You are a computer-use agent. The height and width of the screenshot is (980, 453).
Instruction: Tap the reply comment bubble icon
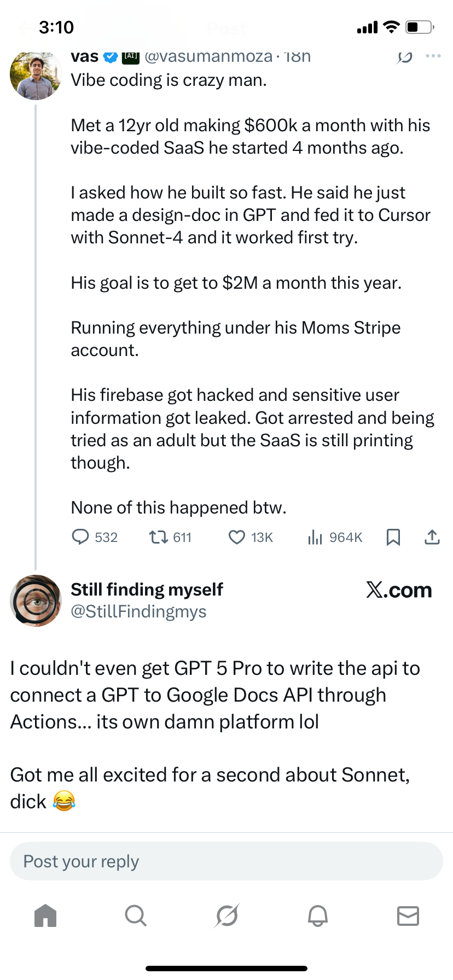coord(80,537)
